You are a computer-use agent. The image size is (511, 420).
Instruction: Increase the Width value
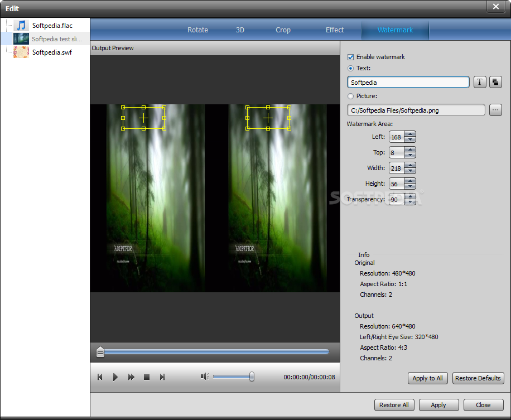(410, 165)
